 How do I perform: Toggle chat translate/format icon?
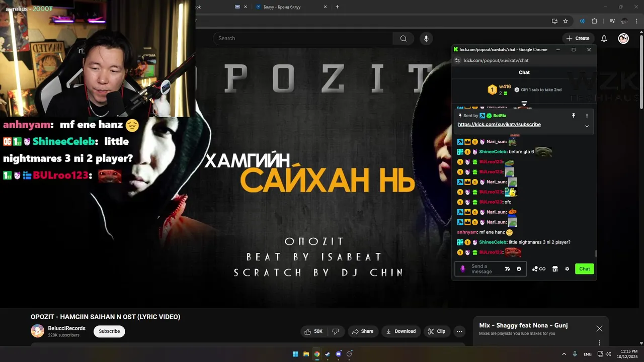(x=507, y=269)
